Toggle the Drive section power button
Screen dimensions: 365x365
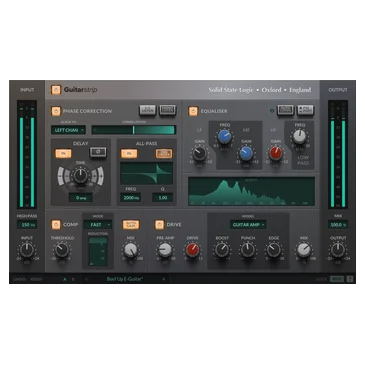160,224
